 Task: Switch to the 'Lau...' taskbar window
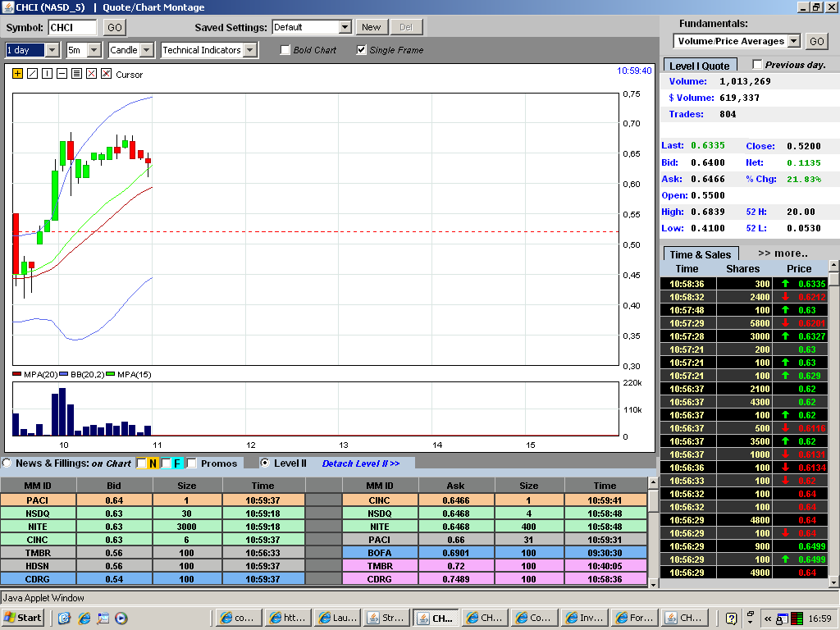(x=337, y=618)
